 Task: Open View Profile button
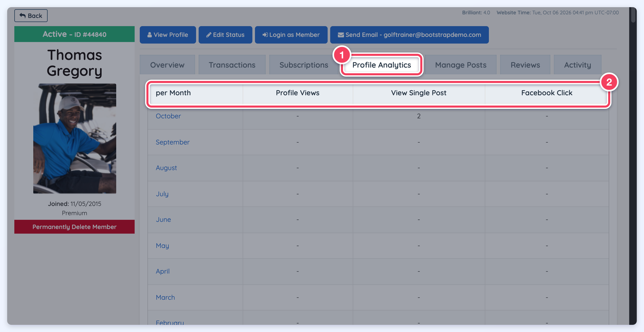(x=168, y=35)
